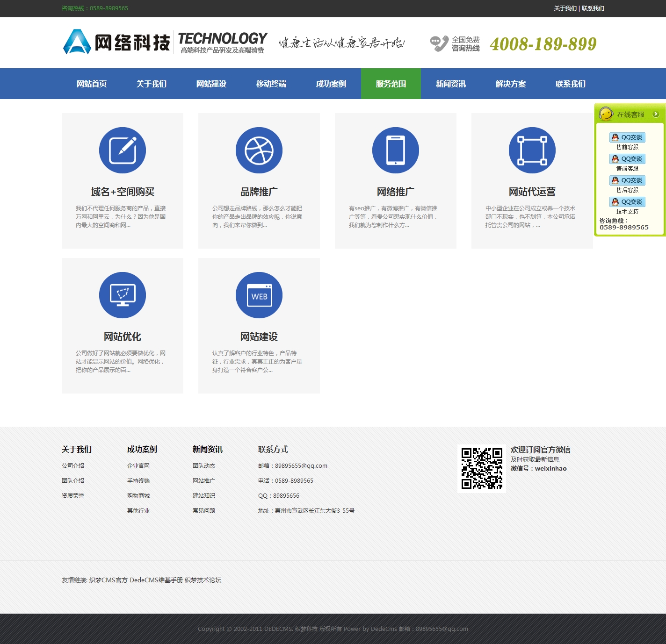
Task: Select 成功案例 in the navigation bar
Action: (x=331, y=84)
